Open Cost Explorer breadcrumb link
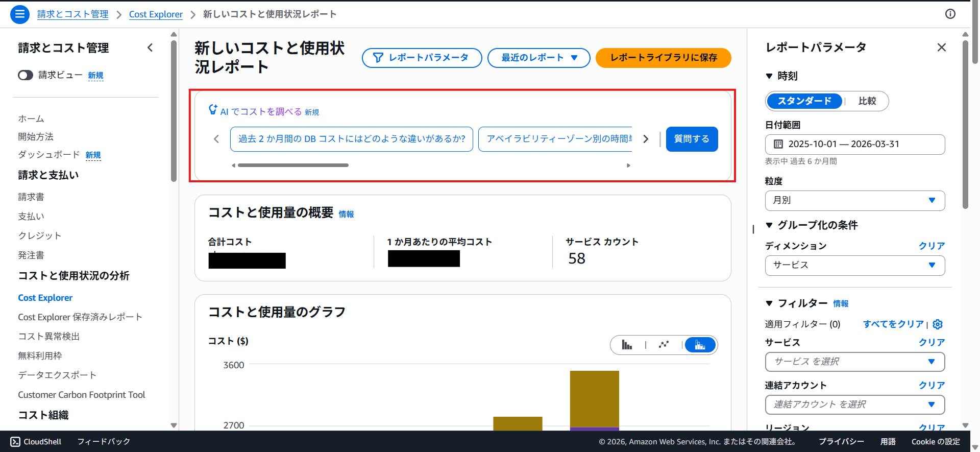 (156, 14)
